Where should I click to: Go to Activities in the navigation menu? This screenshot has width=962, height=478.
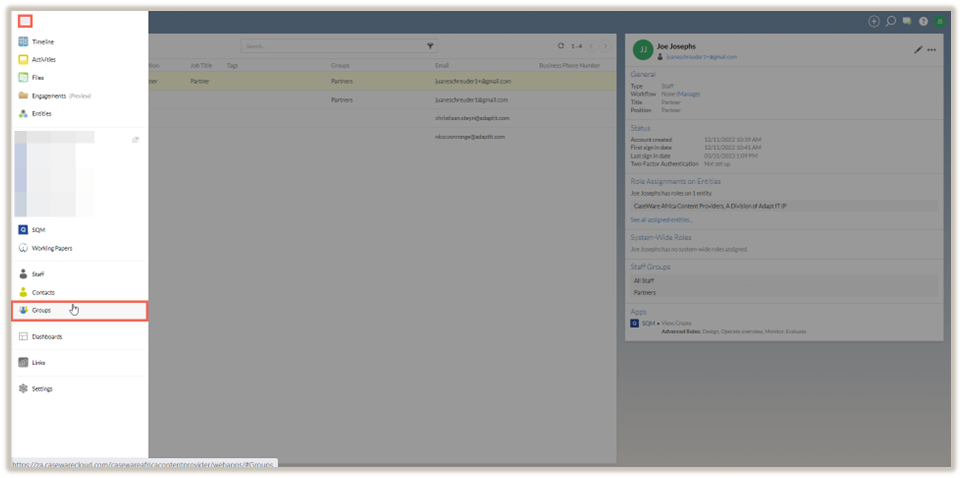[x=43, y=60]
